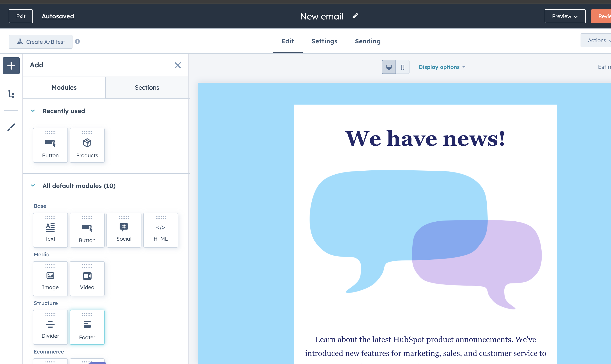Switch to the Modules tab
Screen dimensions: 611x364
64,87
